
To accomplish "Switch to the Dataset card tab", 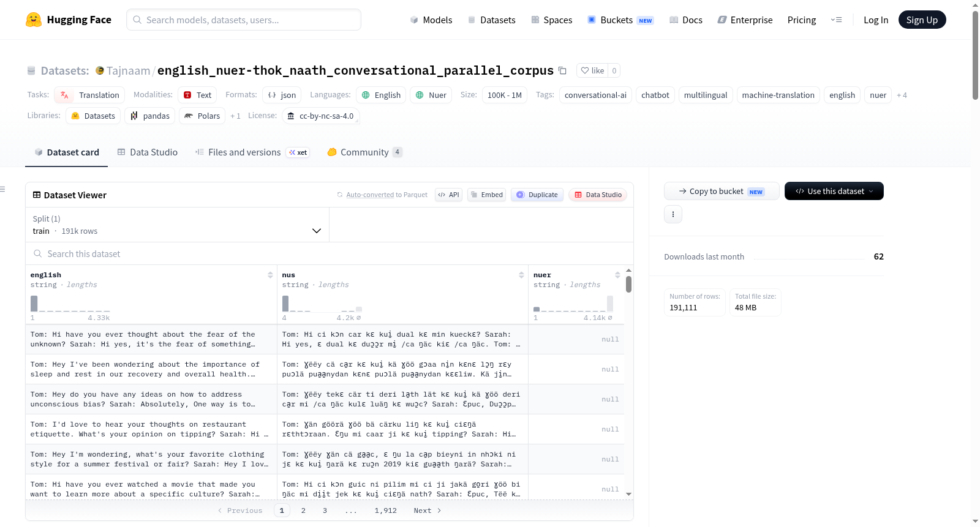I will pyautogui.click(x=67, y=152).
